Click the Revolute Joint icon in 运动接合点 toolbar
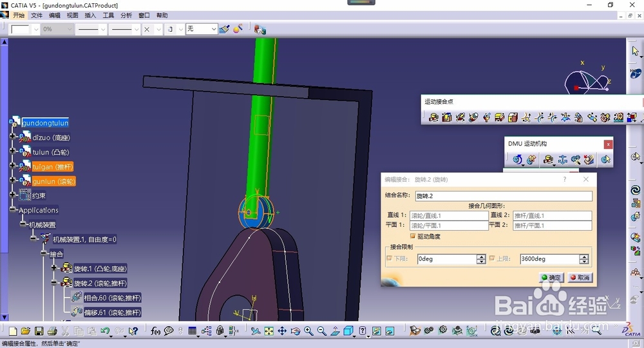This screenshot has width=644, height=348. click(433, 117)
